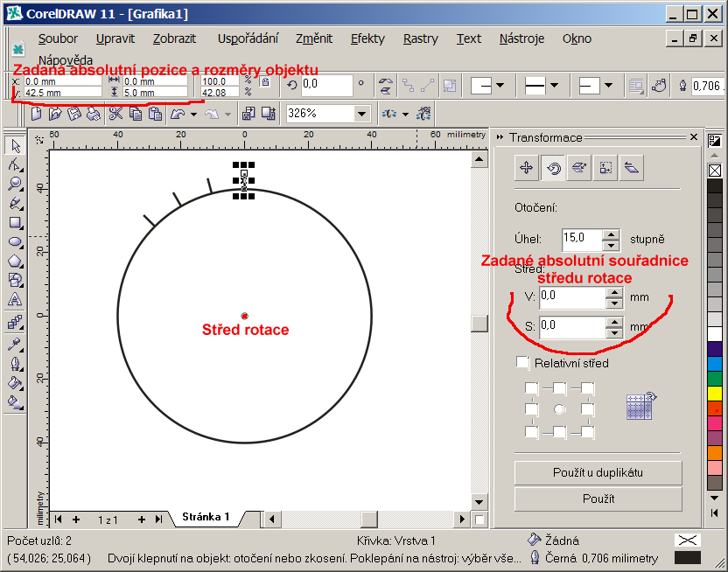Open the Nástroje menu
The image size is (728, 572).
pos(521,39)
